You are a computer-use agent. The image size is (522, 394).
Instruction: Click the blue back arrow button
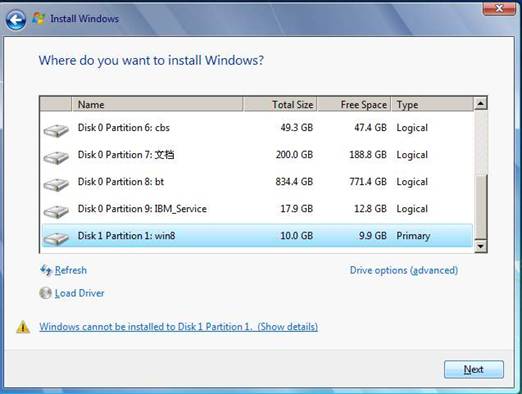pos(16,20)
